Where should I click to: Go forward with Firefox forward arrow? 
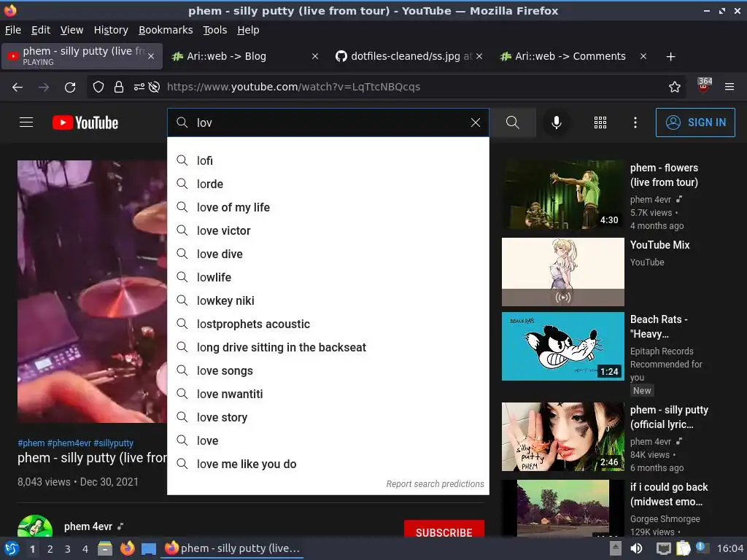coord(44,87)
